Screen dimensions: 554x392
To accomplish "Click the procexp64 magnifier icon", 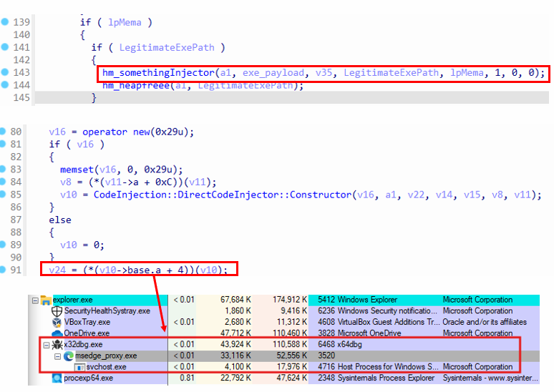I will (57, 378).
